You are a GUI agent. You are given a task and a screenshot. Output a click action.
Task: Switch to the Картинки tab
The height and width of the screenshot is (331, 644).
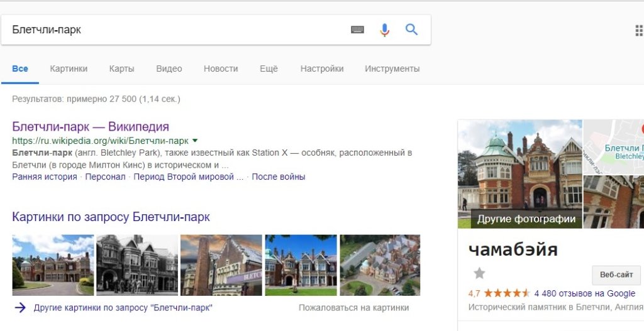[x=69, y=68]
